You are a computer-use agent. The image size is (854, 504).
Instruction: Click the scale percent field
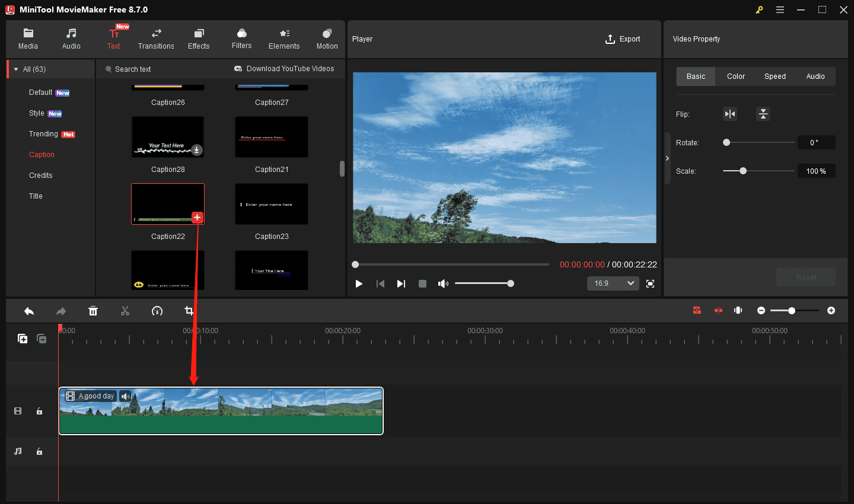click(816, 171)
